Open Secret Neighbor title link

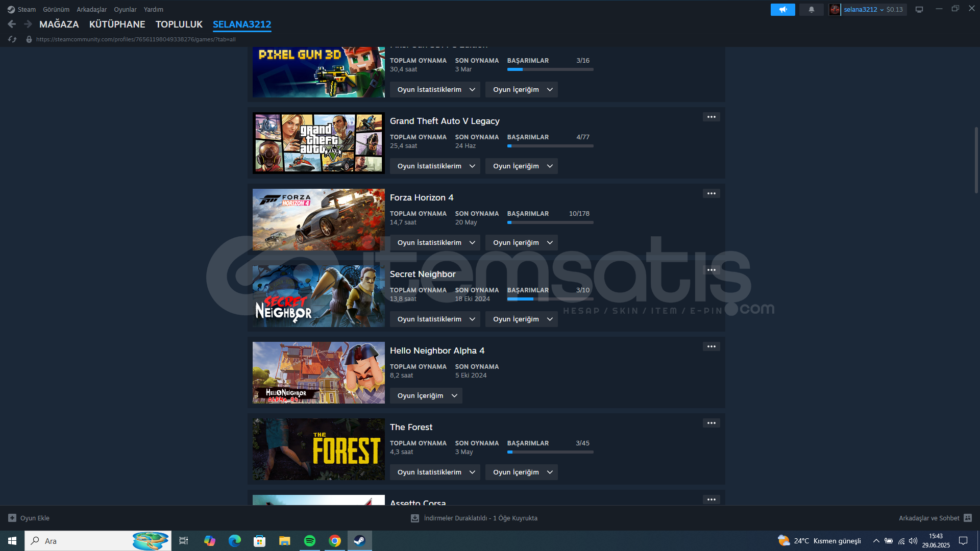(x=423, y=274)
